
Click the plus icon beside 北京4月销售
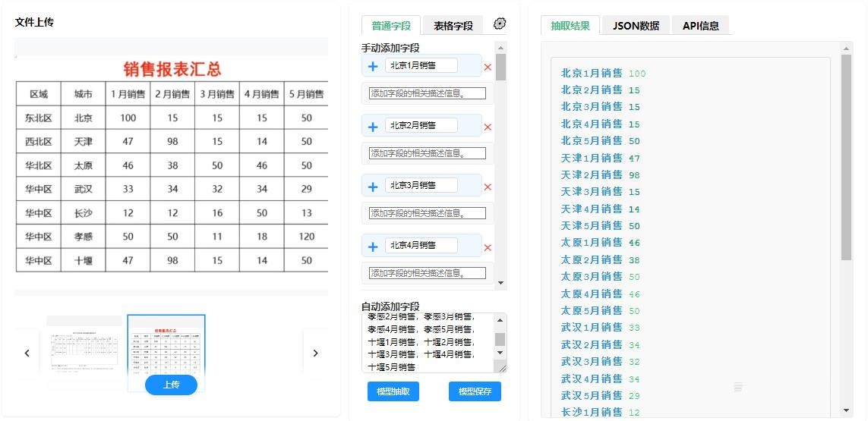coord(373,247)
